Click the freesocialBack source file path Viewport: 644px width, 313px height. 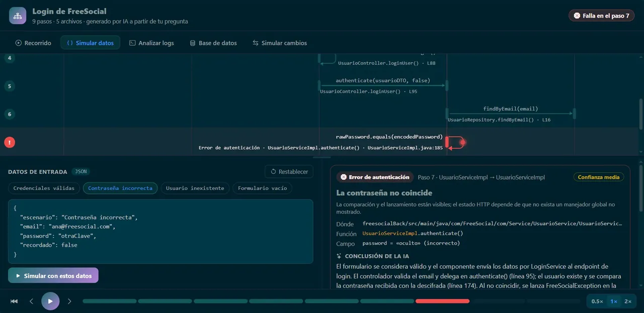493,224
